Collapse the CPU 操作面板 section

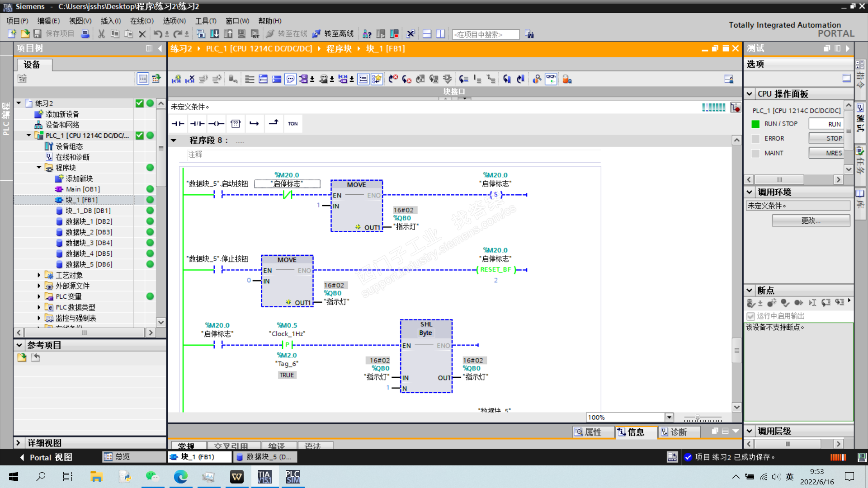(750, 94)
